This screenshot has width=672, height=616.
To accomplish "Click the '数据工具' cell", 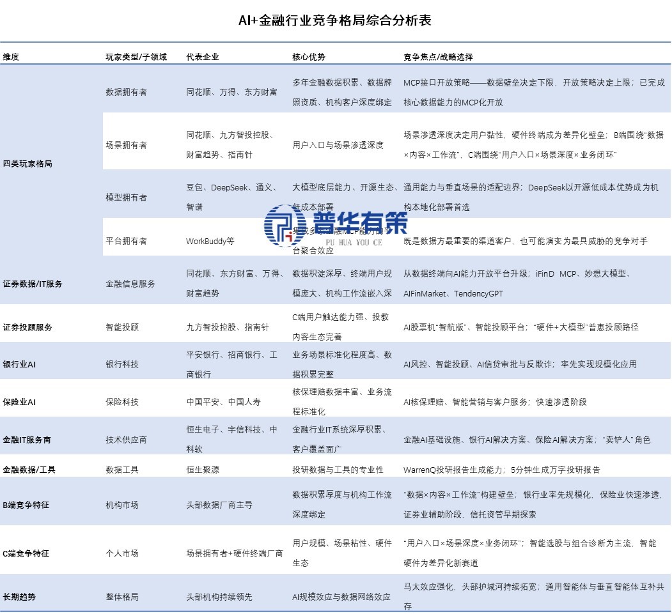I will click(122, 470).
